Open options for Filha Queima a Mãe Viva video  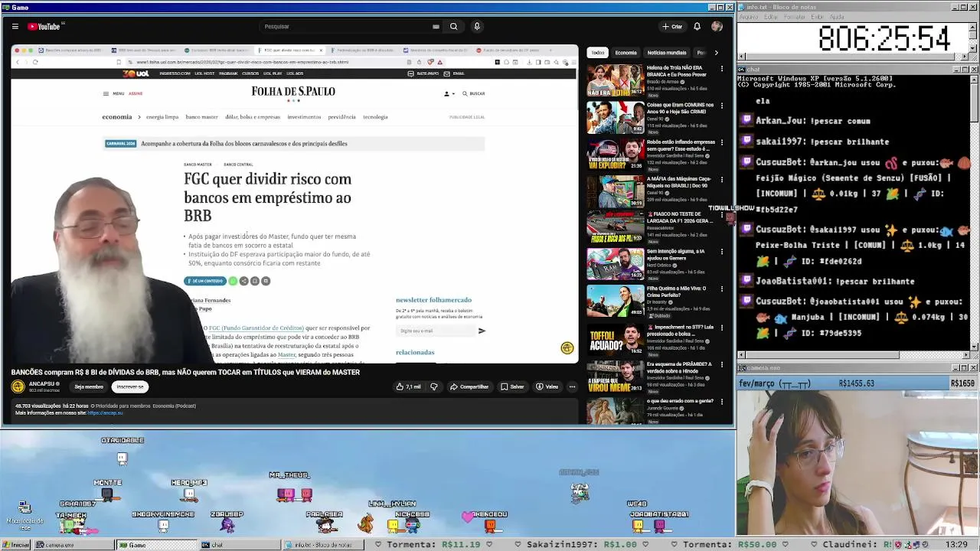(721, 289)
